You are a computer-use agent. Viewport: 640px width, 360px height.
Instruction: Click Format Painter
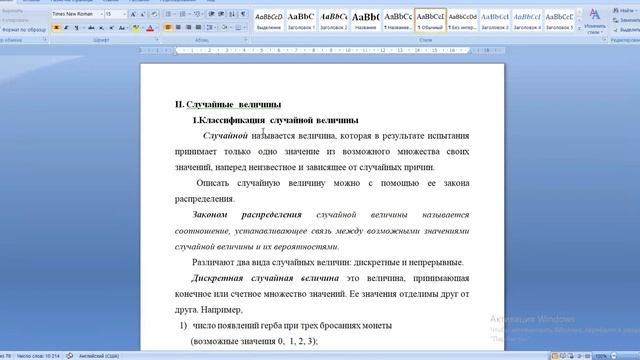[x=23, y=30]
